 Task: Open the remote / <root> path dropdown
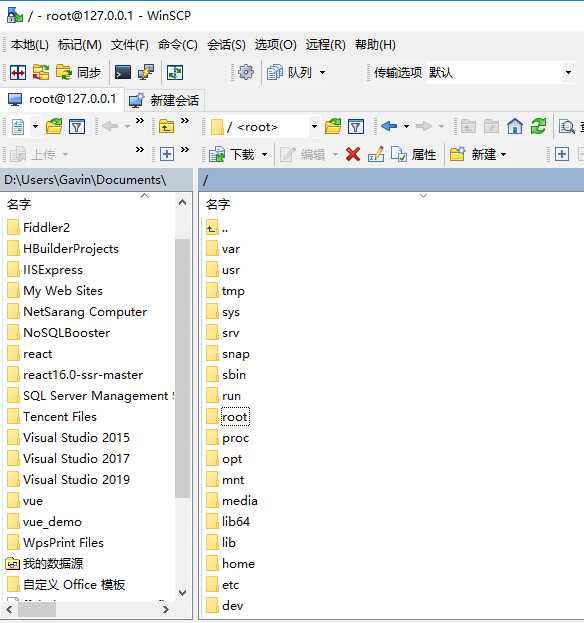(x=314, y=127)
